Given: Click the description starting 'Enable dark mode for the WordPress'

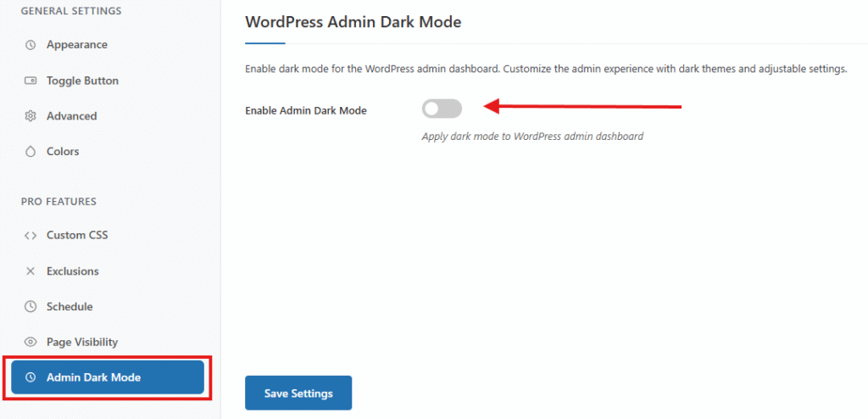Looking at the screenshot, I should 547,70.
